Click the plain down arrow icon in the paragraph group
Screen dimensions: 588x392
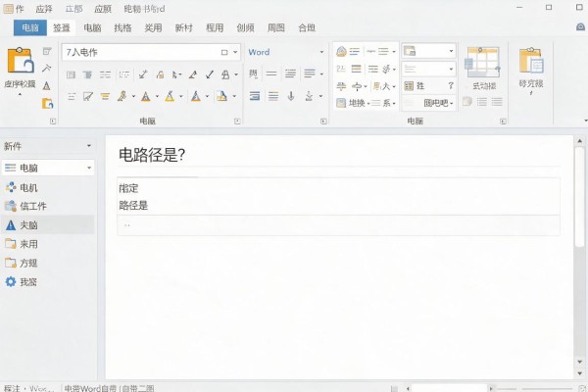coord(291,96)
